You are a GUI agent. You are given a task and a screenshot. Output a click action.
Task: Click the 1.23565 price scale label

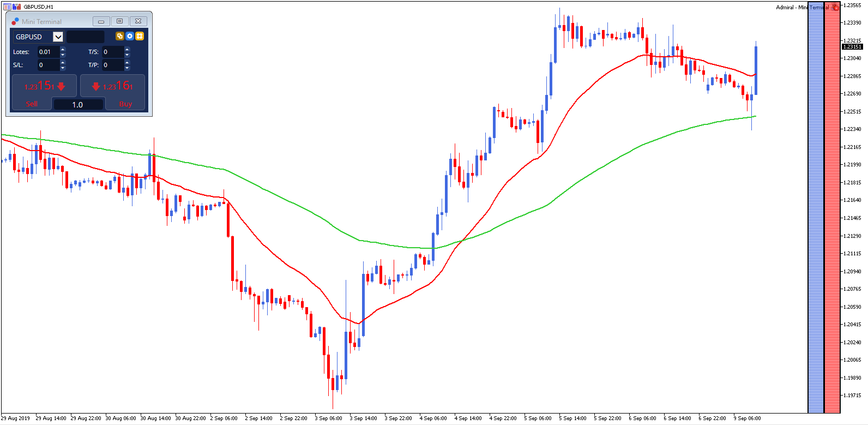point(852,5)
